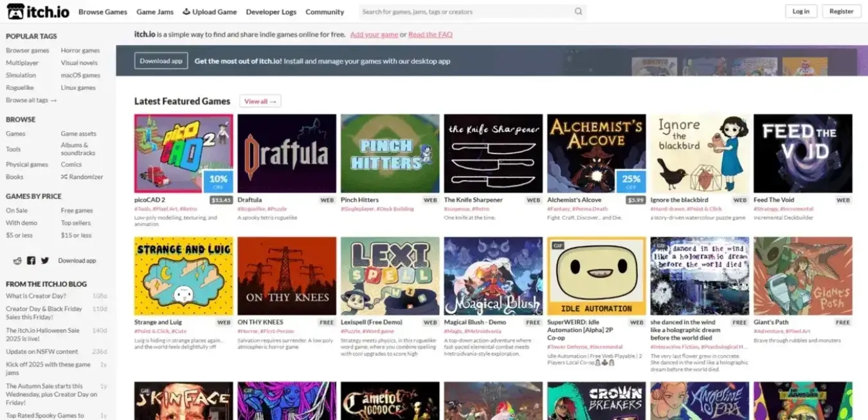The image size is (868, 420).
Task: Select the Browser games tag
Action: [x=28, y=51]
